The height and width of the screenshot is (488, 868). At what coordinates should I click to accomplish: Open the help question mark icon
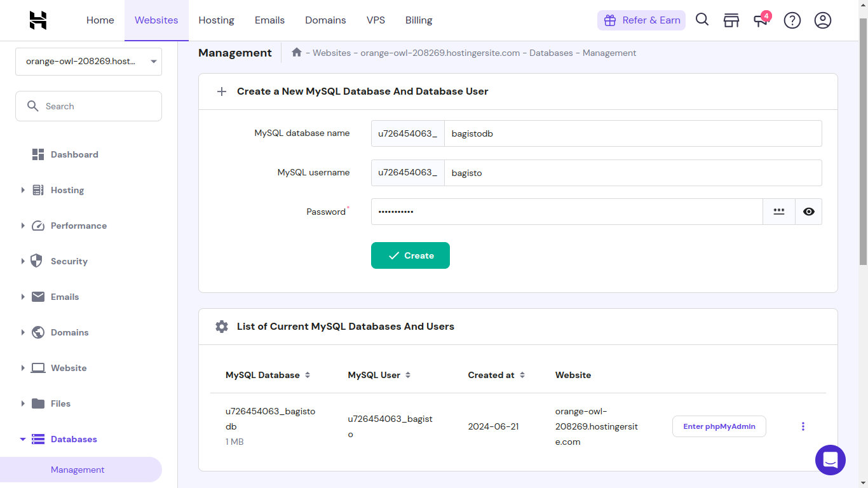click(792, 20)
